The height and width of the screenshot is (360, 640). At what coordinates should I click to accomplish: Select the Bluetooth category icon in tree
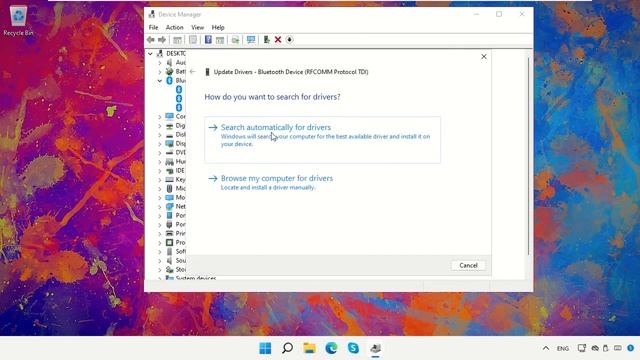click(169, 80)
